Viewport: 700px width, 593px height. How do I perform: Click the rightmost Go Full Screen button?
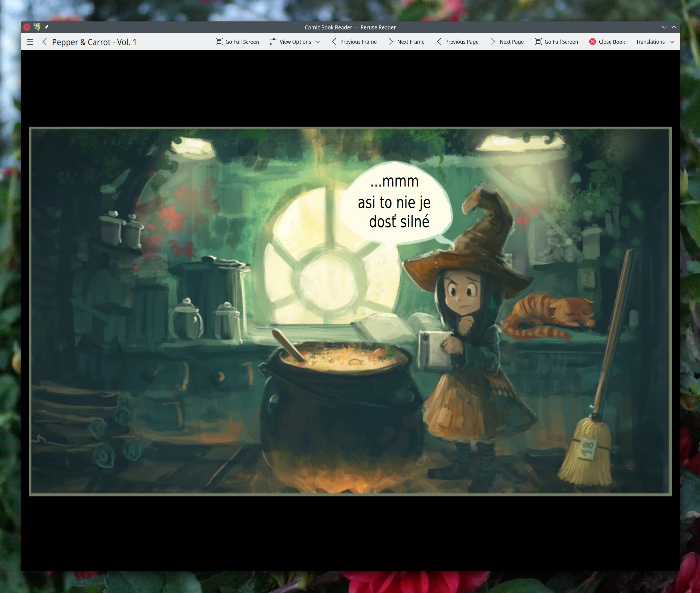pyautogui.click(x=556, y=42)
